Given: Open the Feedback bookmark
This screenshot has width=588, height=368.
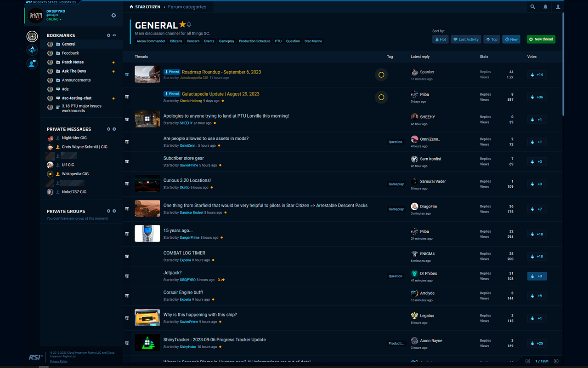Looking at the screenshot, I should tap(70, 53).
